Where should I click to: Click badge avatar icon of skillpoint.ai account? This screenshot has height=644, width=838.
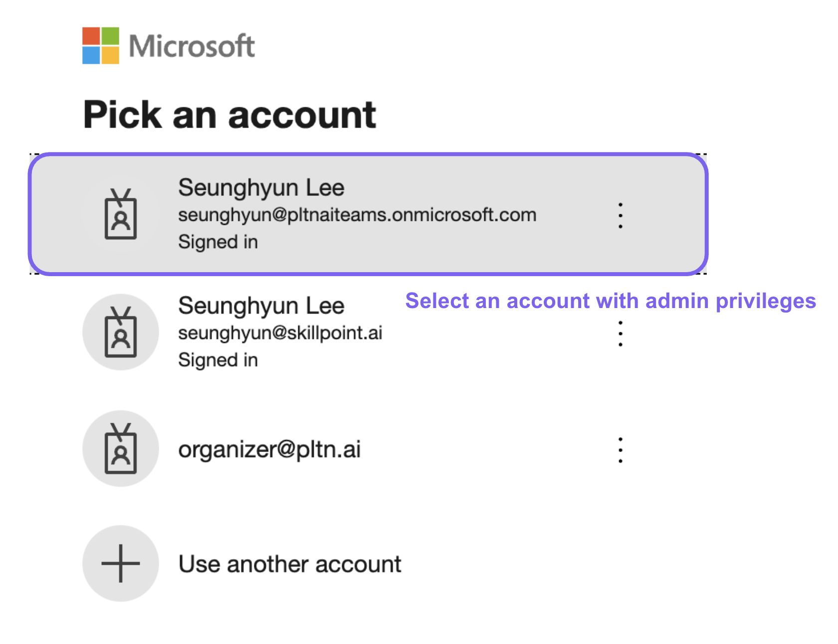point(121,332)
